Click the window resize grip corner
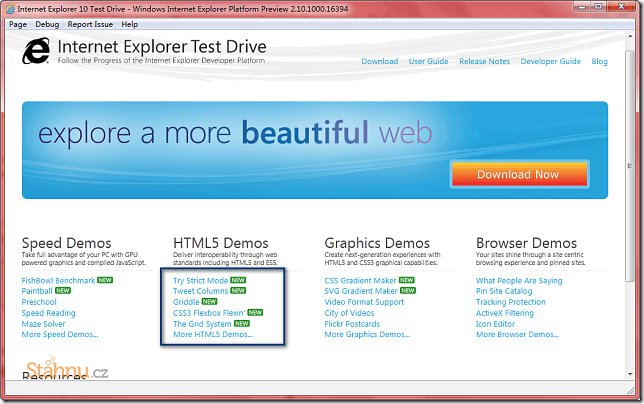The image size is (644, 404). [x=630, y=390]
